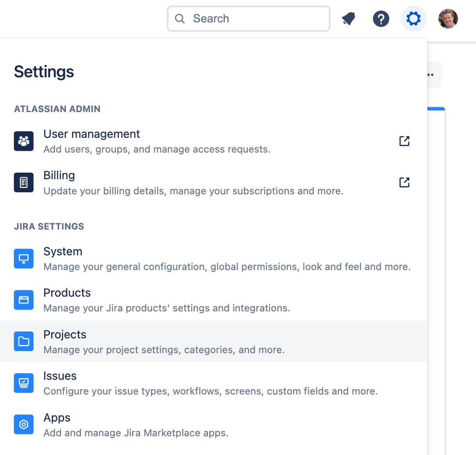Open Products settings
The image size is (476, 455).
(x=213, y=300)
